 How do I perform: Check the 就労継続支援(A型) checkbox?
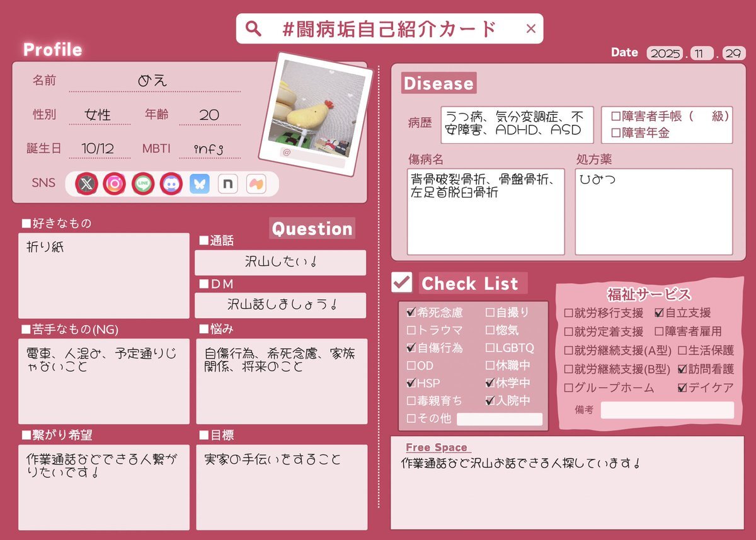(x=568, y=350)
